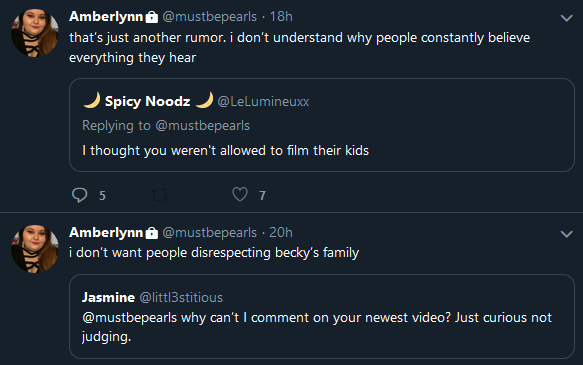
Task: Click the lock icon on the 20h tweet
Action: point(151,233)
